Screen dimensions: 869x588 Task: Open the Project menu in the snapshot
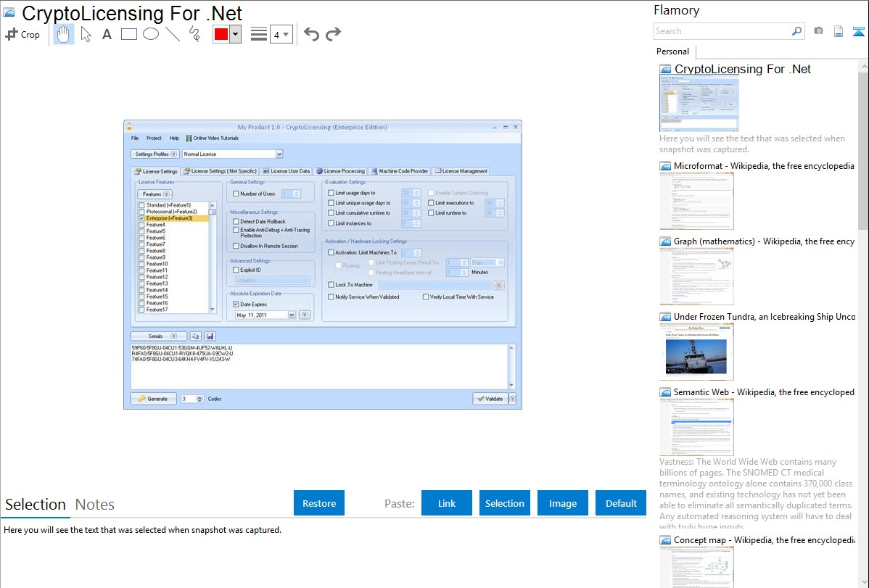point(154,138)
